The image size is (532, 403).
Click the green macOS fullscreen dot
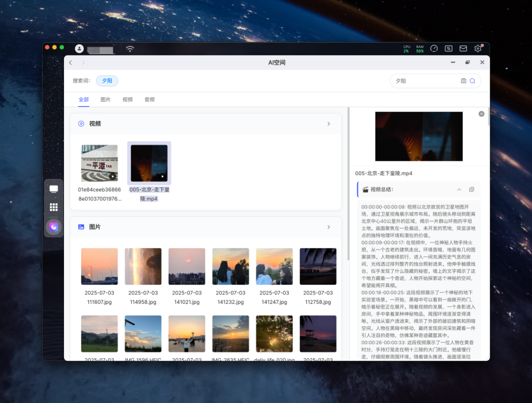tap(62, 47)
